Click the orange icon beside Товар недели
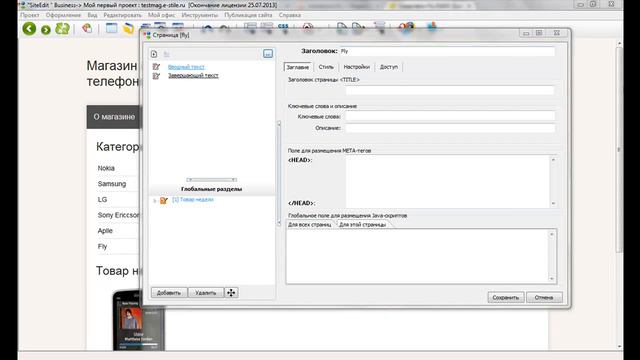 (x=164, y=200)
